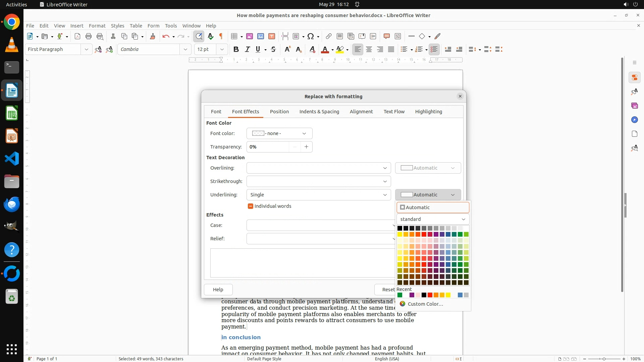The width and height of the screenshot is (644, 362).
Task: Click the Help button in dialog
Action: 218,290
